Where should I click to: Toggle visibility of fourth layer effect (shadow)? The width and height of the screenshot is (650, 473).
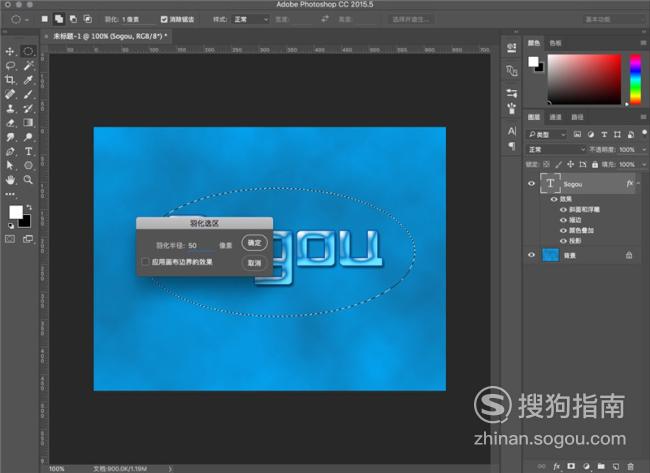click(563, 241)
